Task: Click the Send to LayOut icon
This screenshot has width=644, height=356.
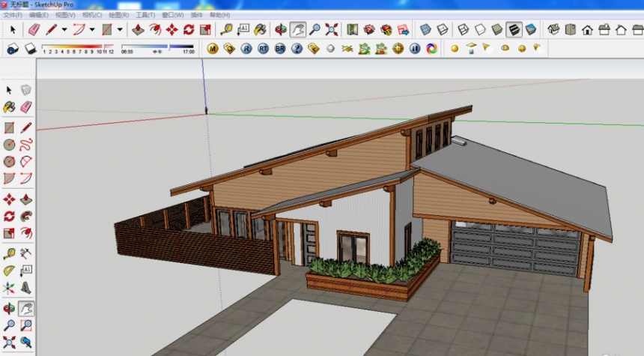Action: tap(403, 29)
